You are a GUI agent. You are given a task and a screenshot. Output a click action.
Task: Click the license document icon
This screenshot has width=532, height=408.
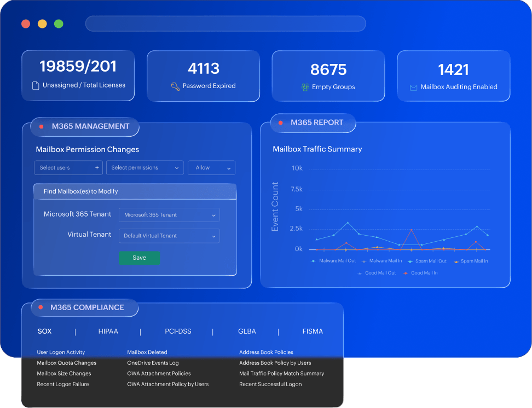[35, 85]
